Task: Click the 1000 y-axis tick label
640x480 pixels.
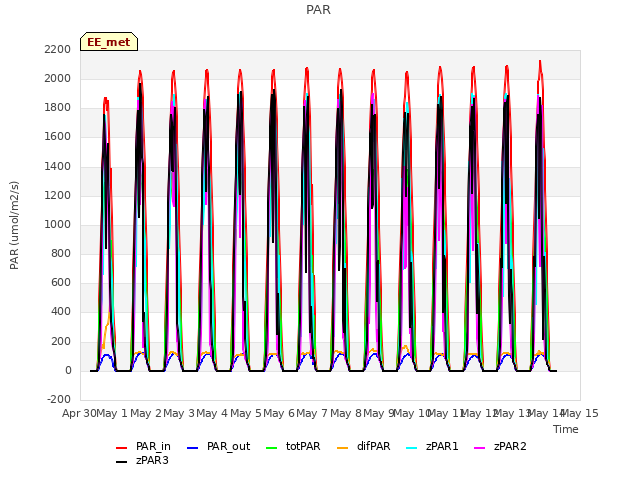Action: point(58,224)
